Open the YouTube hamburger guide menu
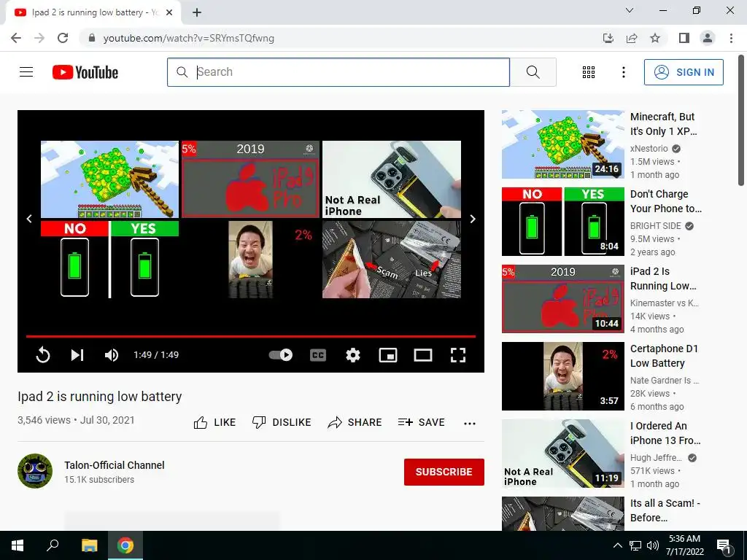 (26, 72)
